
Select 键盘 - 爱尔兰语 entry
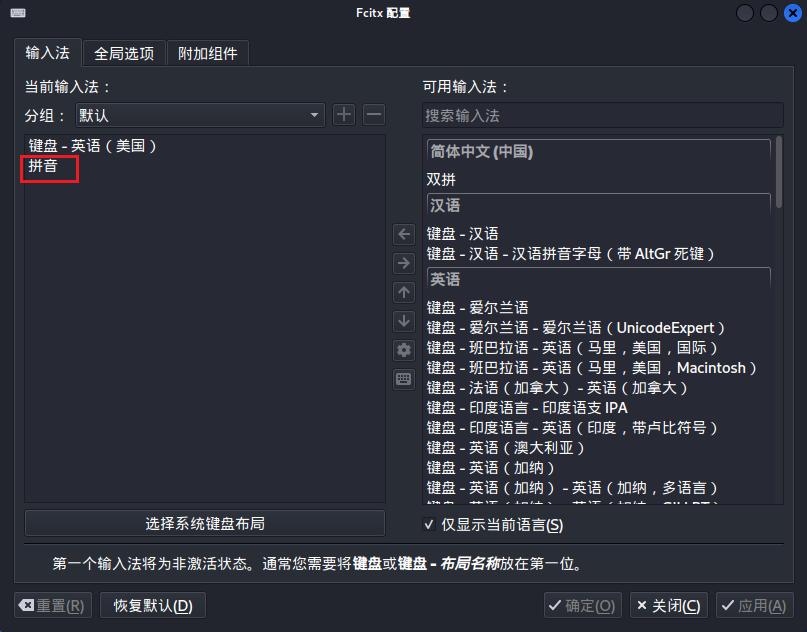[599, 308]
